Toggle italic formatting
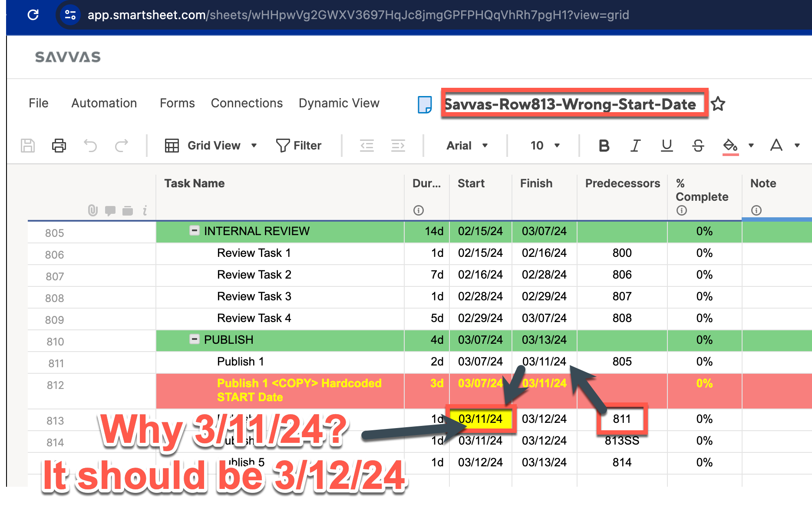This screenshot has height=505, width=812. click(635, 146)
